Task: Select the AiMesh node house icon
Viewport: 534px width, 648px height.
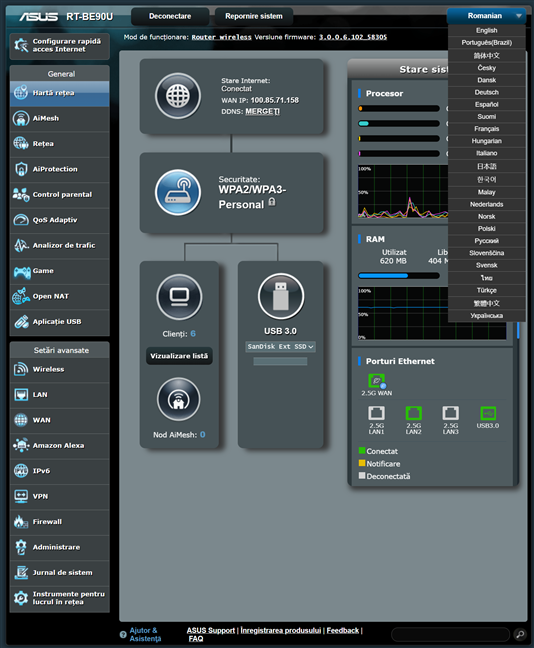Action: (x=179, y=399)
